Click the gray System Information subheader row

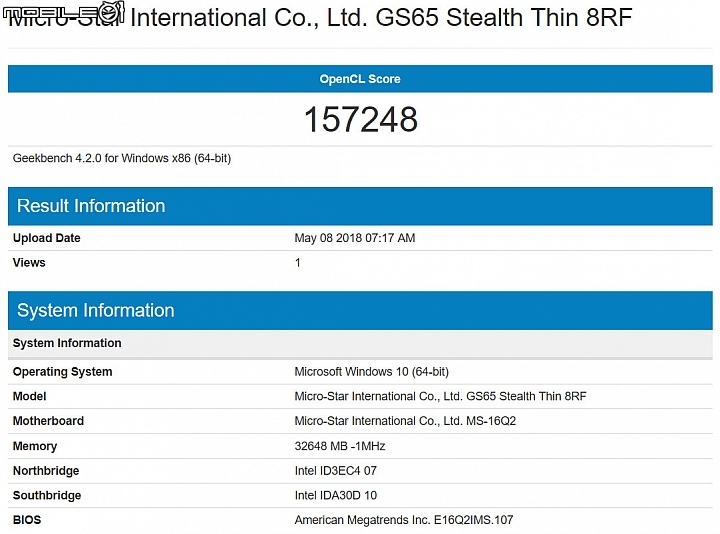point(360,343)
